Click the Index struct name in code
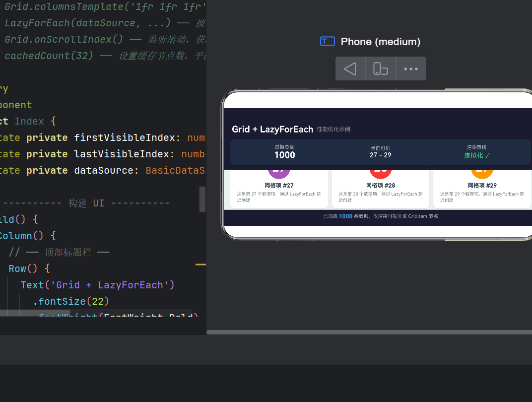 29,122
